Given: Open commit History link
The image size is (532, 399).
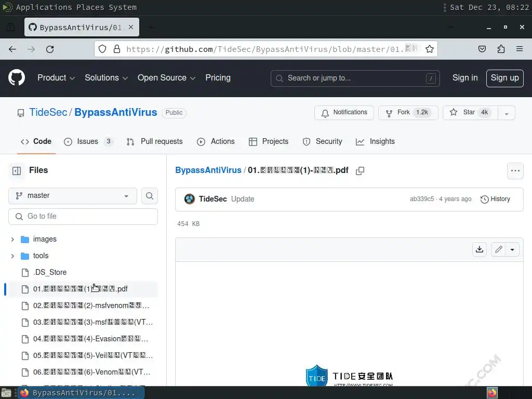Looking at the screenshot, I should tap(495, 199).
